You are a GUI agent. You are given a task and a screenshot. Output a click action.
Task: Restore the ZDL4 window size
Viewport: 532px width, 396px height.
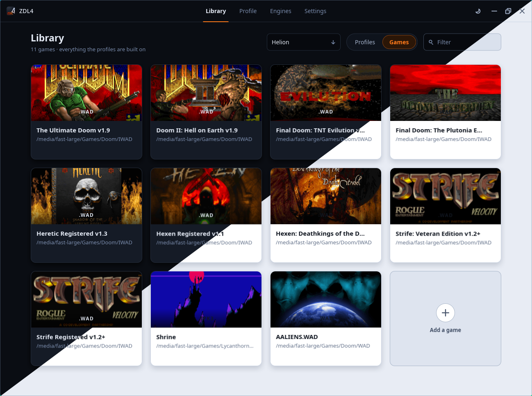pos(508,11)
